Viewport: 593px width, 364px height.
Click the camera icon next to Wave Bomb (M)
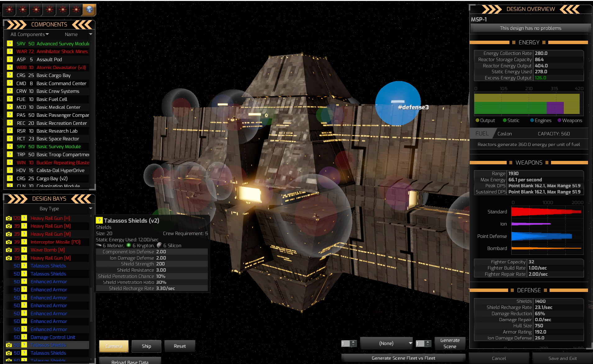pos(9,250)
